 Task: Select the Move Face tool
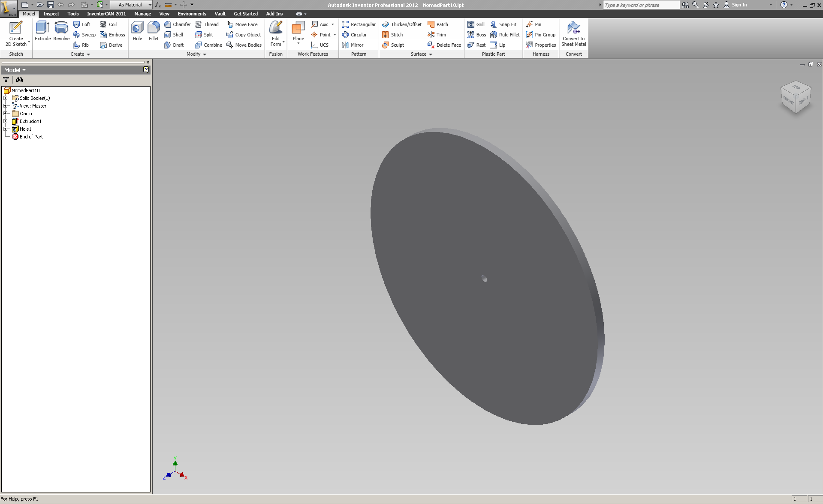[x=242, y=24]
